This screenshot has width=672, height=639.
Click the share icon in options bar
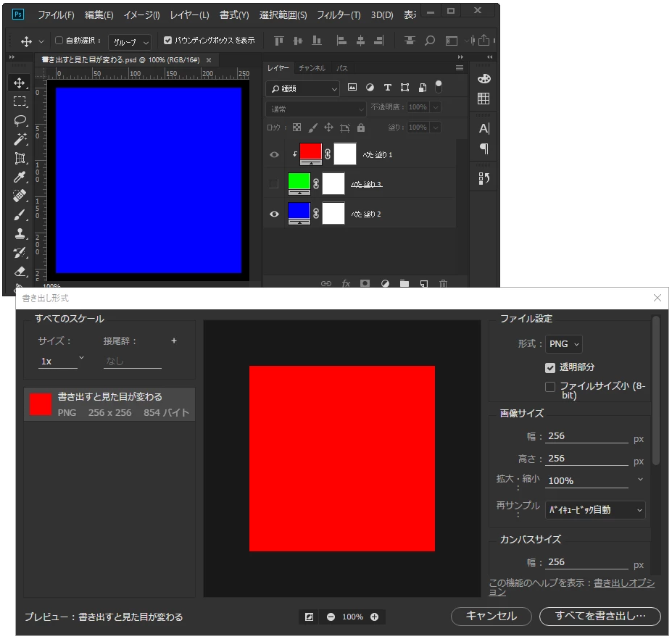coord(484,41)
